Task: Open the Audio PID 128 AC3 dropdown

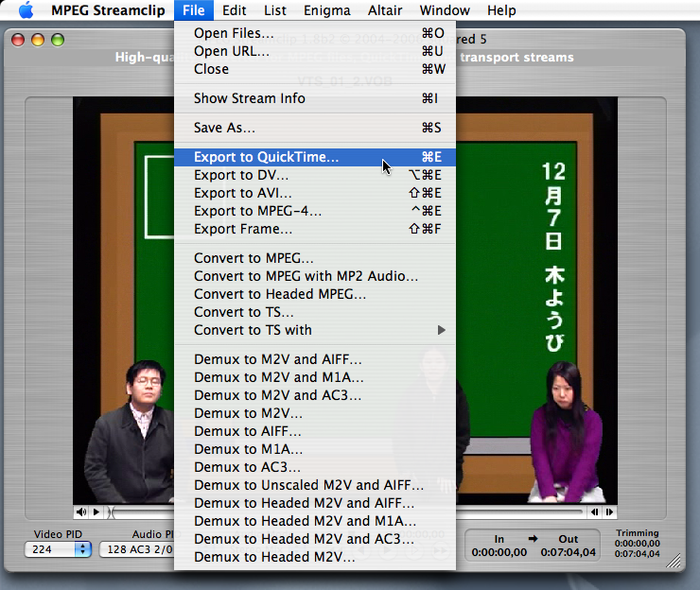Action: (x=137, y=549)
